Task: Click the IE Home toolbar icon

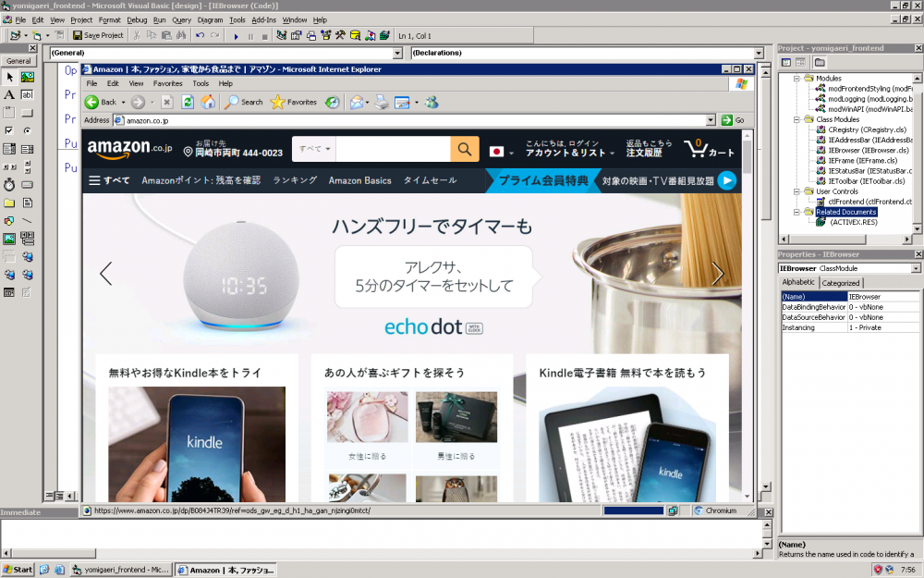Action: [209, 102]
